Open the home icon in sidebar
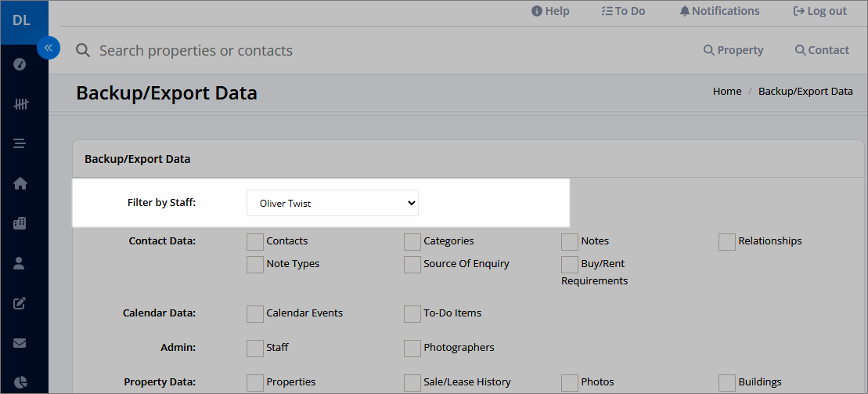 click(x=20, y=183)
